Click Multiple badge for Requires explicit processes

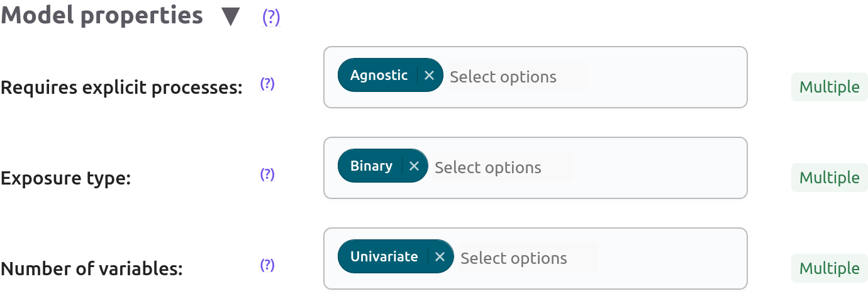tap(829, 87)
